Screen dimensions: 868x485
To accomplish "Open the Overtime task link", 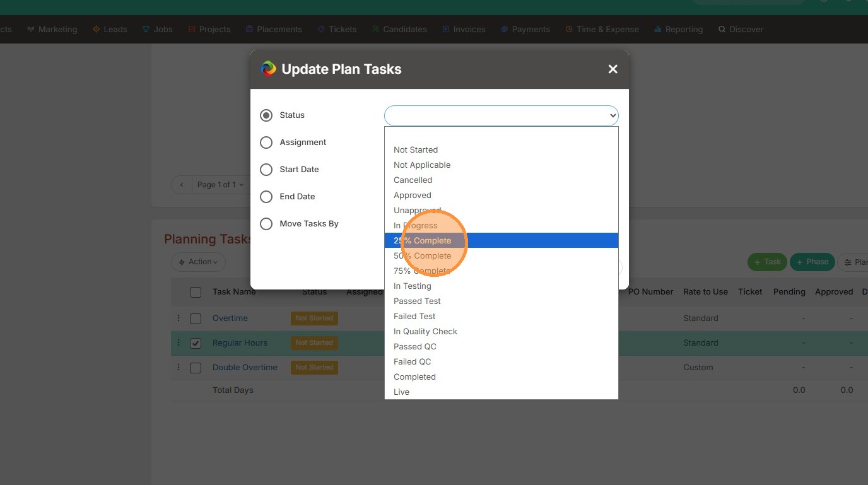I will click(230, 318).
